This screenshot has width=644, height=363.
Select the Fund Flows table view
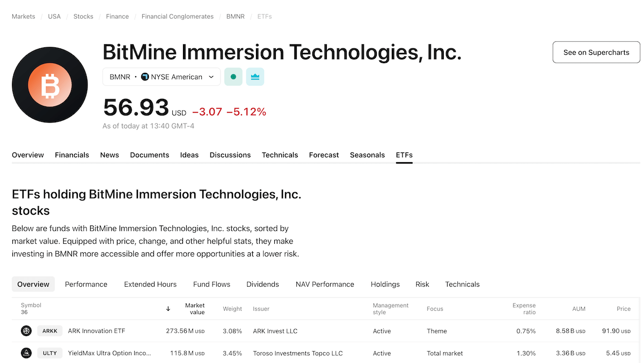211,284
